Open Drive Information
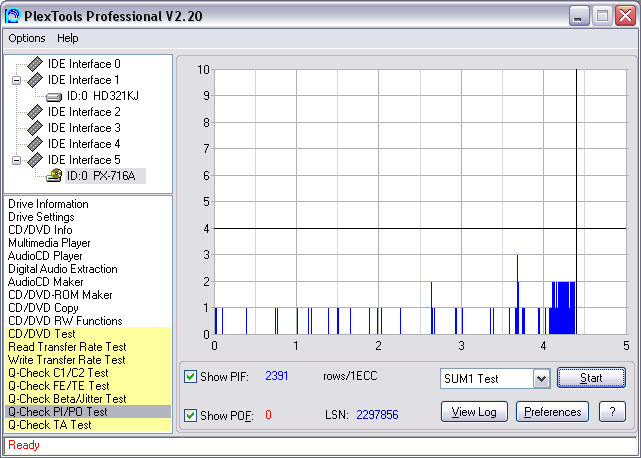 48,204
